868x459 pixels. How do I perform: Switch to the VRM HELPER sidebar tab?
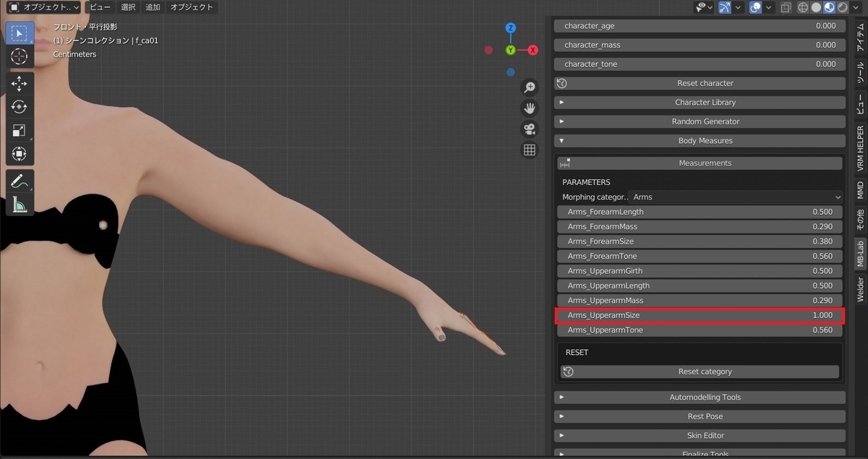tap(860, 148)
